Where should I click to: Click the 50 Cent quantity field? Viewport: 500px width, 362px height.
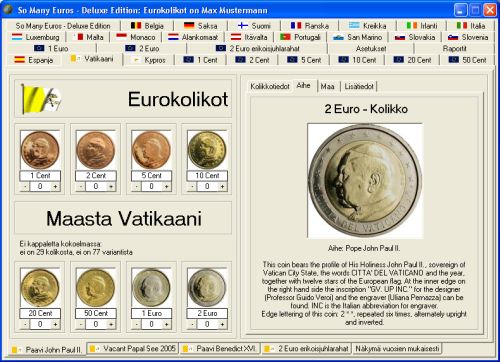tap(96, 324)
